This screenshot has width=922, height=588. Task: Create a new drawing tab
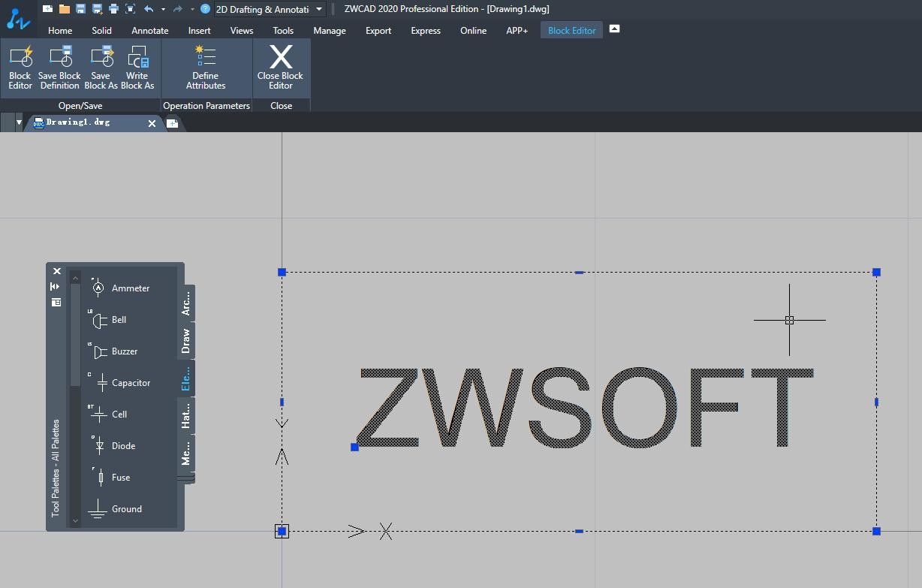(172, 123)
